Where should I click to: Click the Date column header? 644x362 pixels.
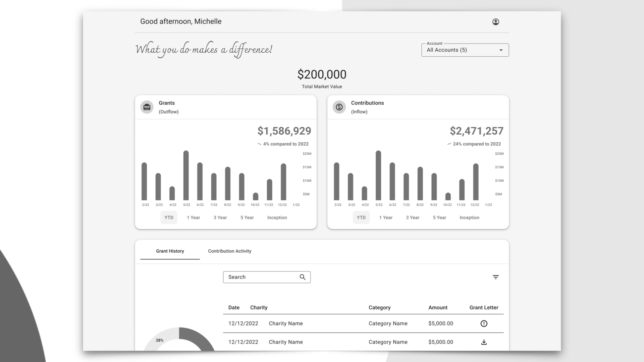click(x=234, y=308)
